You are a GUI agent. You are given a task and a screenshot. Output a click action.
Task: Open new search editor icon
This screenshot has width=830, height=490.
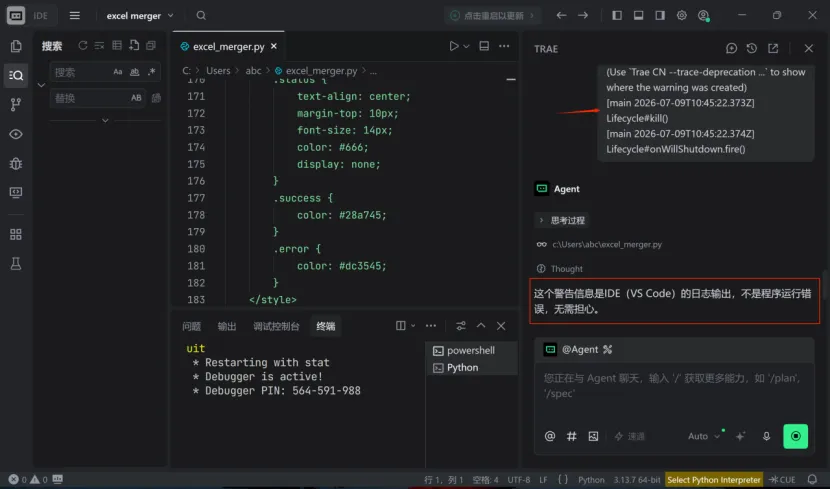tap(134, 46)
